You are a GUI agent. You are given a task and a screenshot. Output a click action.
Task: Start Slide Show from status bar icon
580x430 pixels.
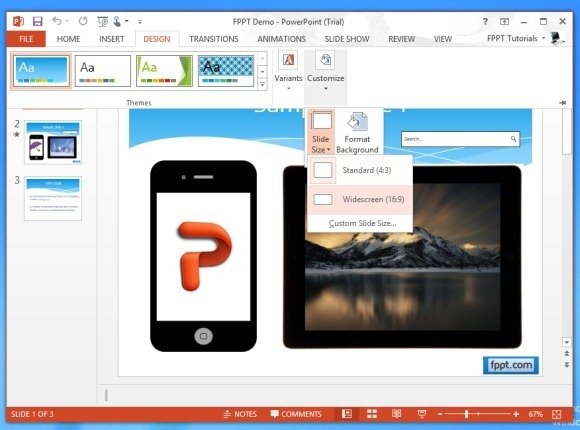[x=422, y=414]
